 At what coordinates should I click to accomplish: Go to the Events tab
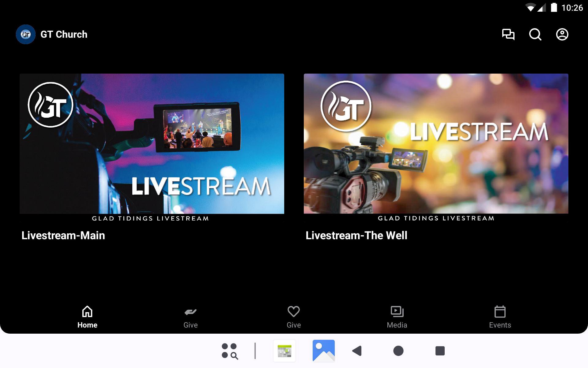(500, 317)
